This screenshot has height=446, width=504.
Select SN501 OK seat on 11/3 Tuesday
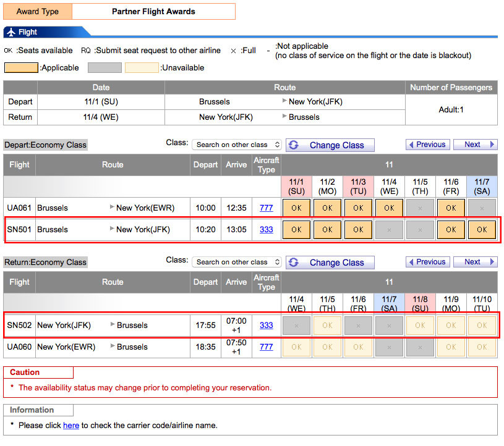point(358,230)
